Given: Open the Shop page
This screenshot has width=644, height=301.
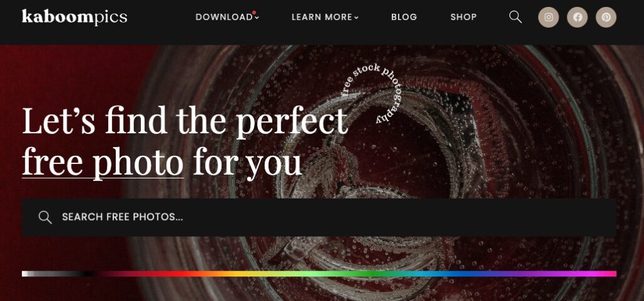Looking at the screenshot, I should coord(464,17).
